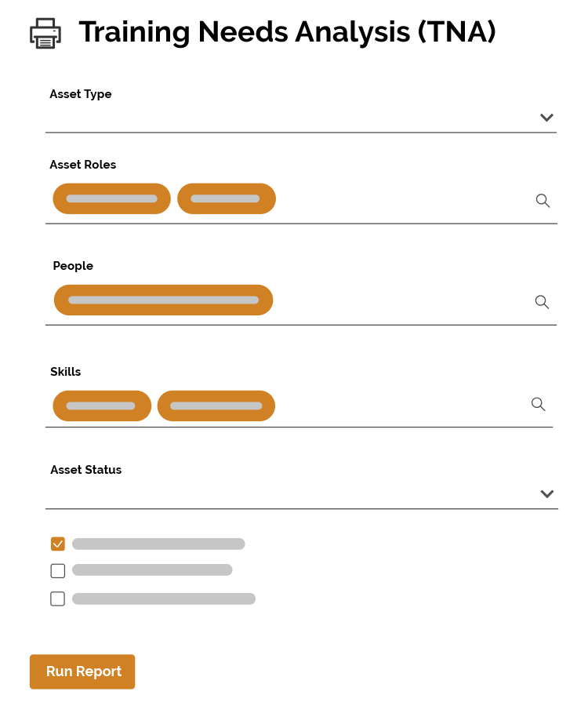The height and width of the screenshot is (706, 588).
Task: Click the second tag under Skills
Action: click(x=216, y=406)
